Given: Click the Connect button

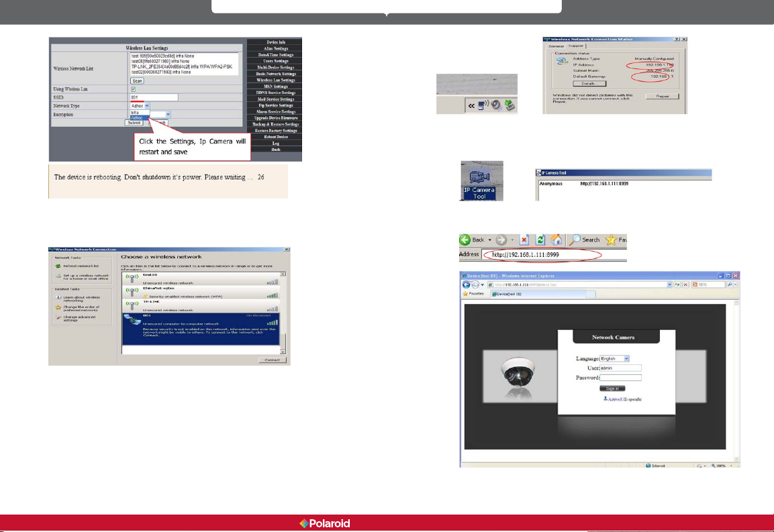Looking at the screenshot, I should pos(272,360).
